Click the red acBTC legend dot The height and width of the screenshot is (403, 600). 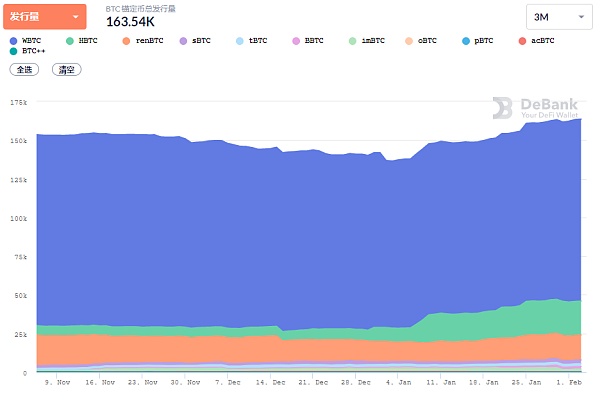(x=524, y=40)
